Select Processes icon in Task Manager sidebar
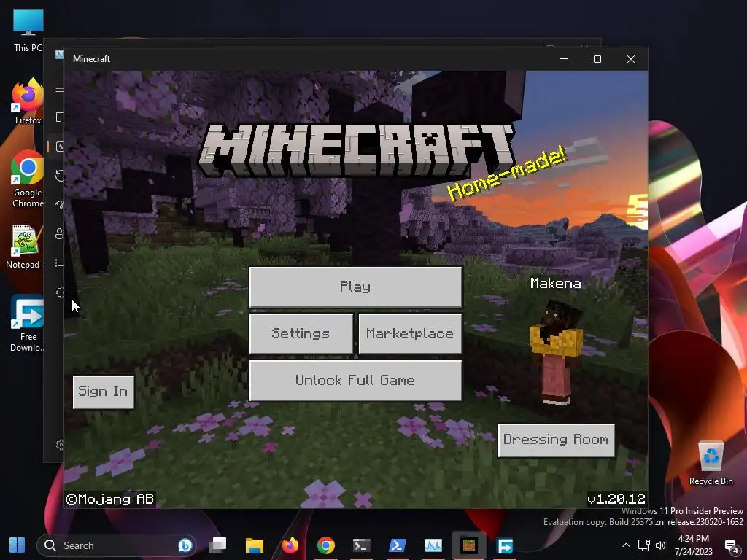 point(60,117)
